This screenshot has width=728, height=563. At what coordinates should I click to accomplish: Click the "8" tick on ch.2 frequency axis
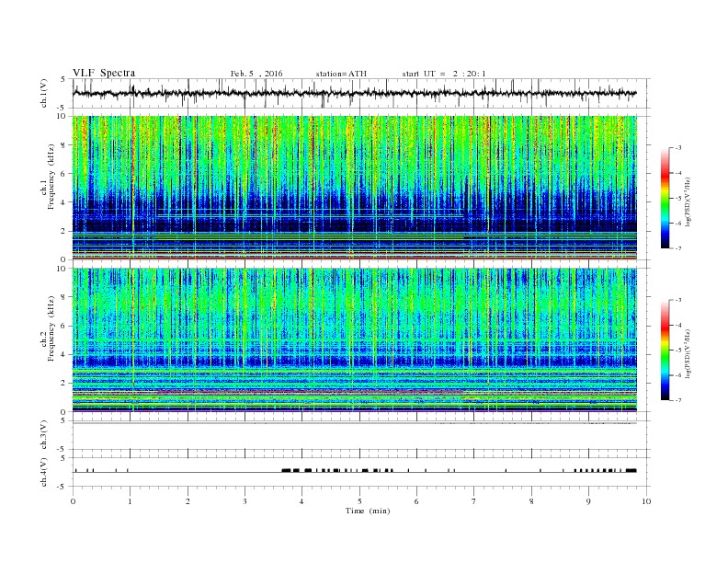[x=64, y=297]
